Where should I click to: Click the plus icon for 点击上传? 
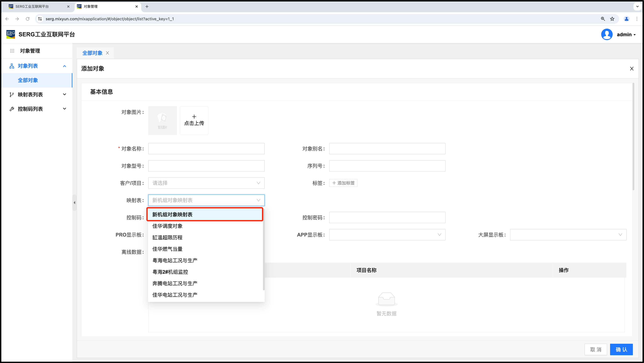tap(194, 117)
